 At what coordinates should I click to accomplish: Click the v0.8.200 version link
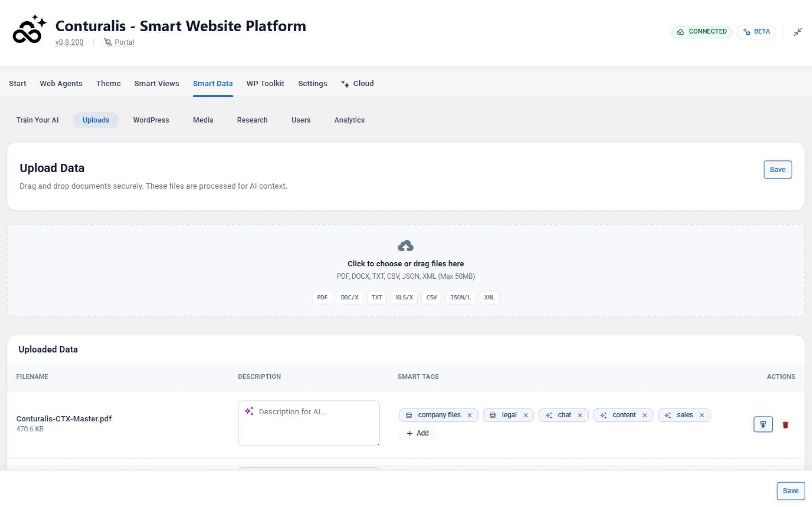coord(69,42)
